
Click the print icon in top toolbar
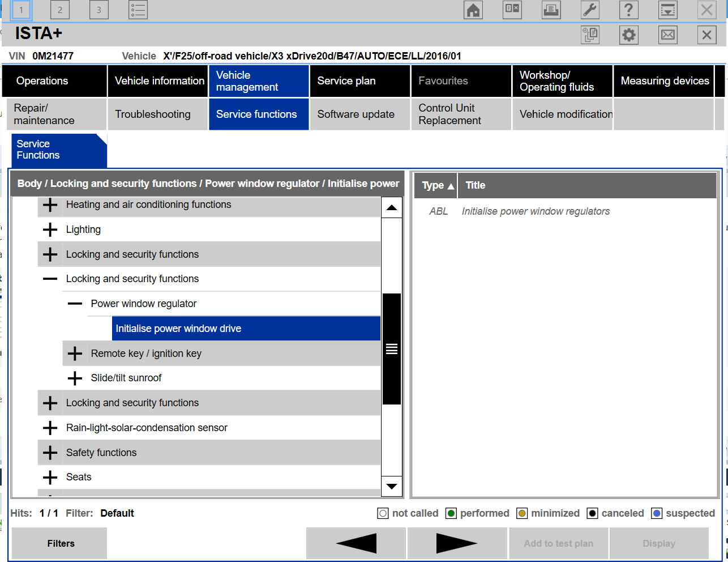click(551, 10)
